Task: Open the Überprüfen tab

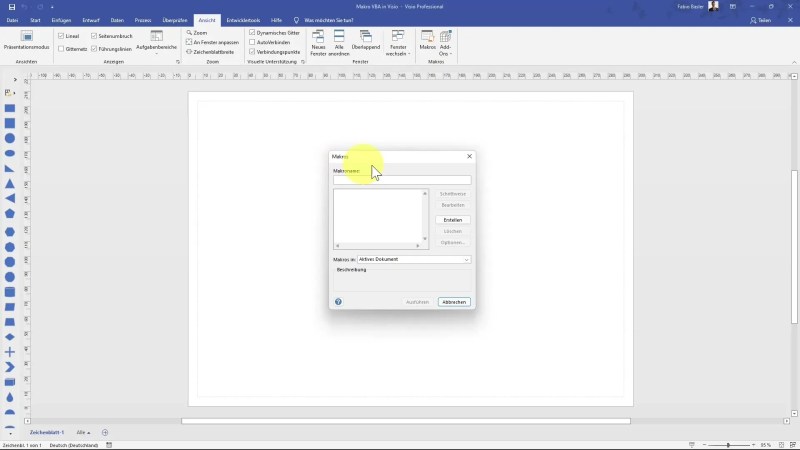Action: click(175, 20)
